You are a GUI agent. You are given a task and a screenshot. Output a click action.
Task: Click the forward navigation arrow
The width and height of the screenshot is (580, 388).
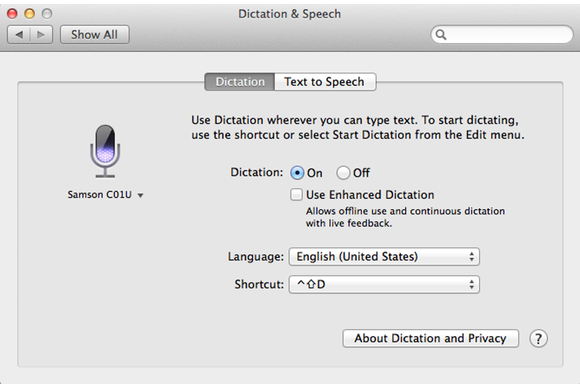point(41,35)
